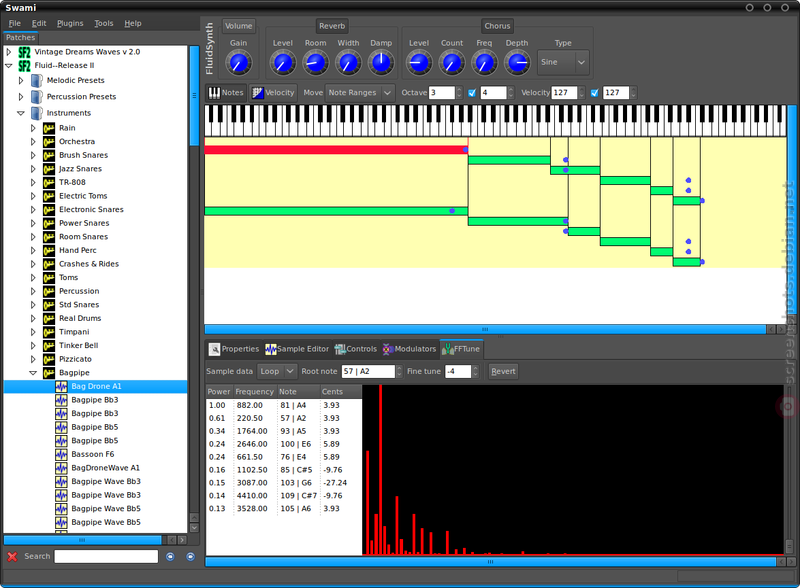Toggle the piano Notes mode icon
Image resolution: width=800 pixels, height=588 pixels.
tap(214, 92)
